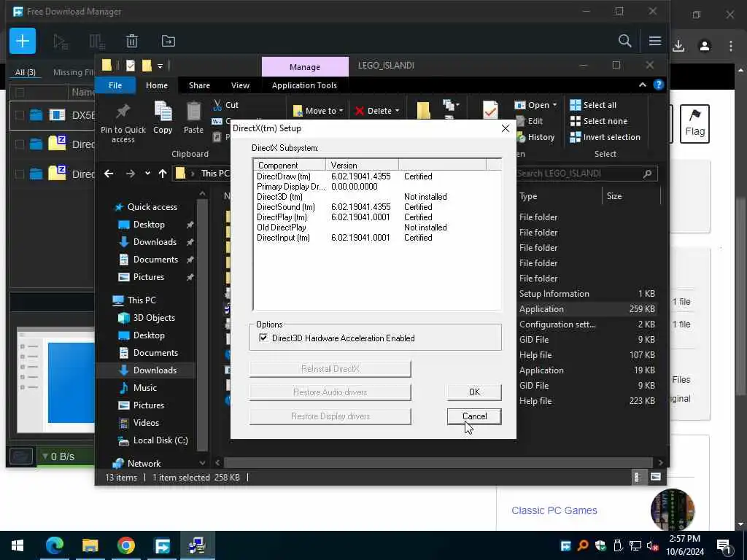The width and height of the screenshot is (747, 560).
Task: Close the DirectX(tm) Setup dialog
Action: point(505,128)
